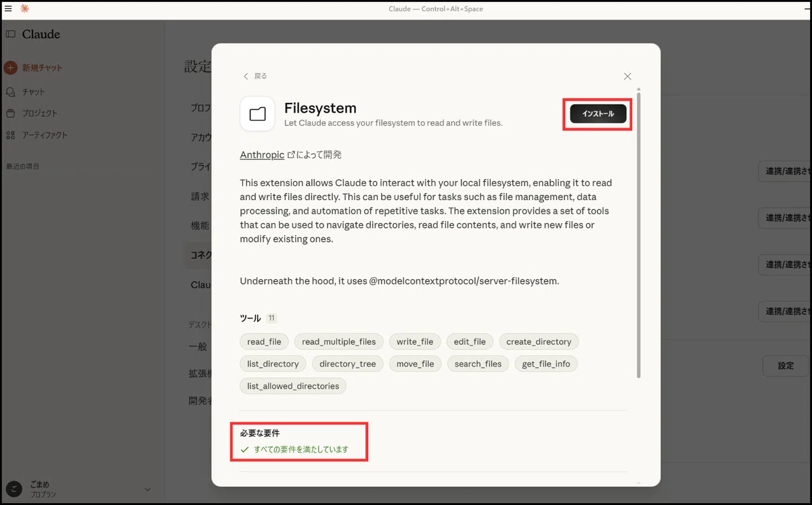This screenshot has height=505, width=812.
Task: Click the ごまめ user avatar
Action: pos(14,489)
